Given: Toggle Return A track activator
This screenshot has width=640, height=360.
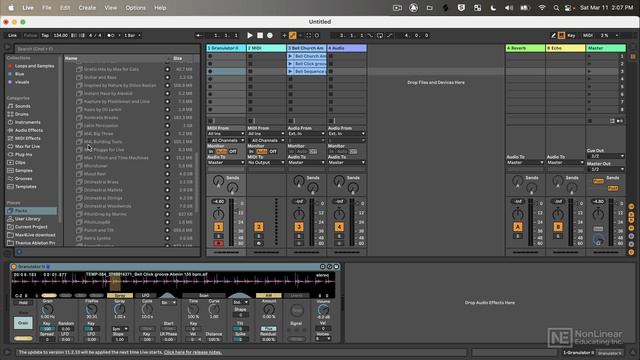Looking at the screenshot, I should pyautogui.click(x=518, y=227).
